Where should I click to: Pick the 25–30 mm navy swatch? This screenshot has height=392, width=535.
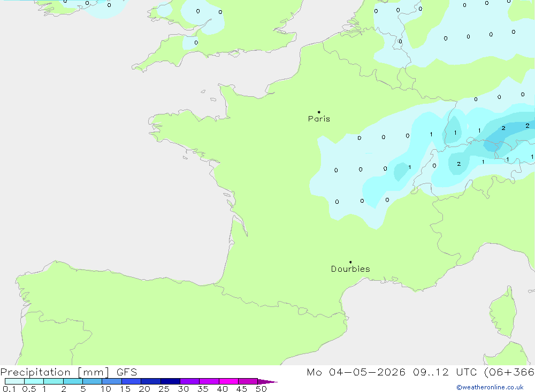pos(170,381)
